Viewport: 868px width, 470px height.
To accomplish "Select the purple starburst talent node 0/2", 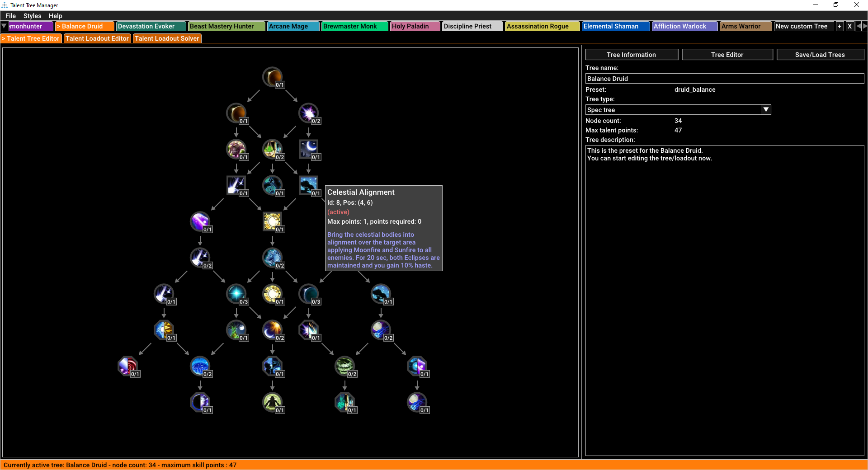I will point(309,113).
